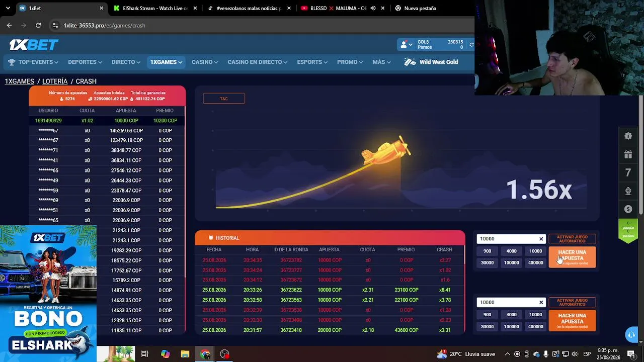
Task: Expand the PROMO menu
Action: (x=350, y=62)
